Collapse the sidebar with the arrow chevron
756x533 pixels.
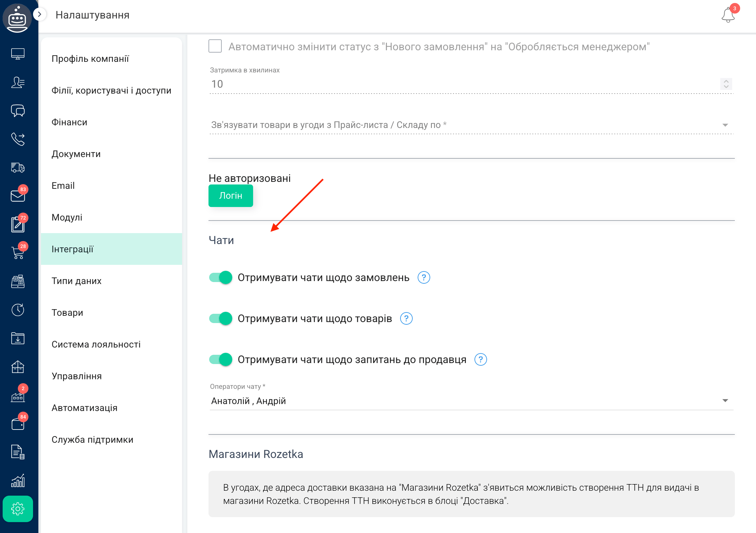40,14
